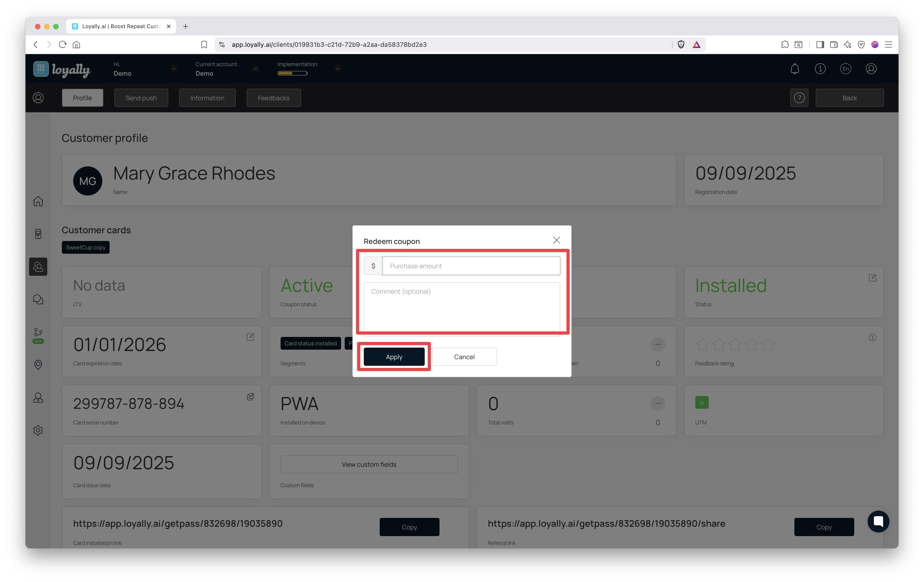
Task: Click the help question mark button
Action: pos(799,98)
